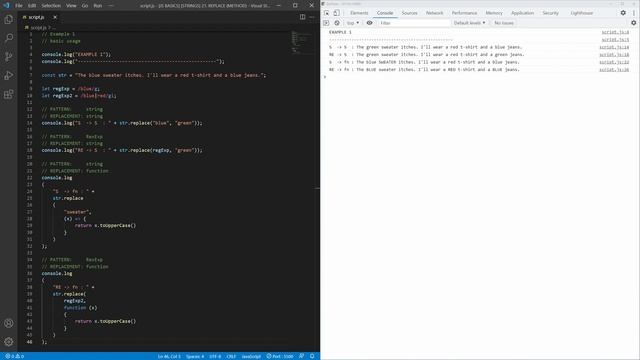Open script.js link for the 'S -> fn' log

614,62
